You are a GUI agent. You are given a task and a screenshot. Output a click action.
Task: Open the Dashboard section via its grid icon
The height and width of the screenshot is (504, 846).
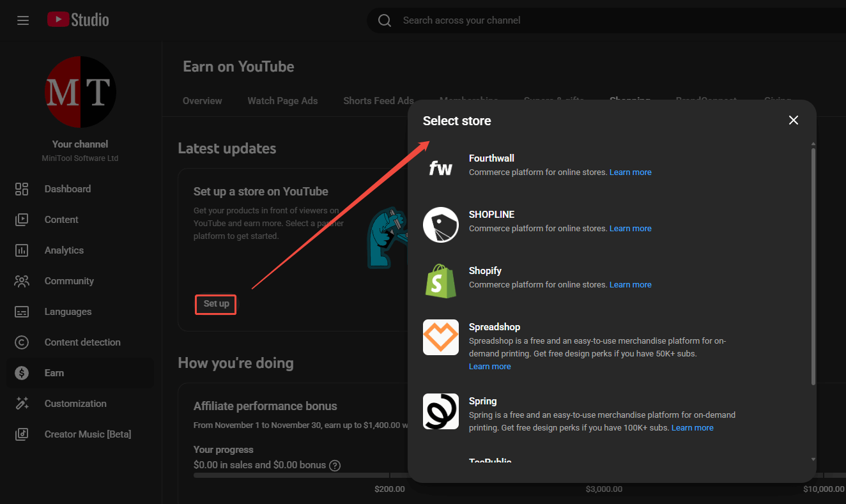pos(21,189)
